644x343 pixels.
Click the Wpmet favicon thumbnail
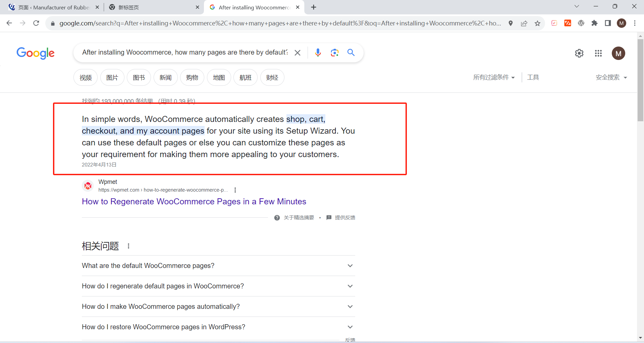pyautogui.click(x=88, y=186)
